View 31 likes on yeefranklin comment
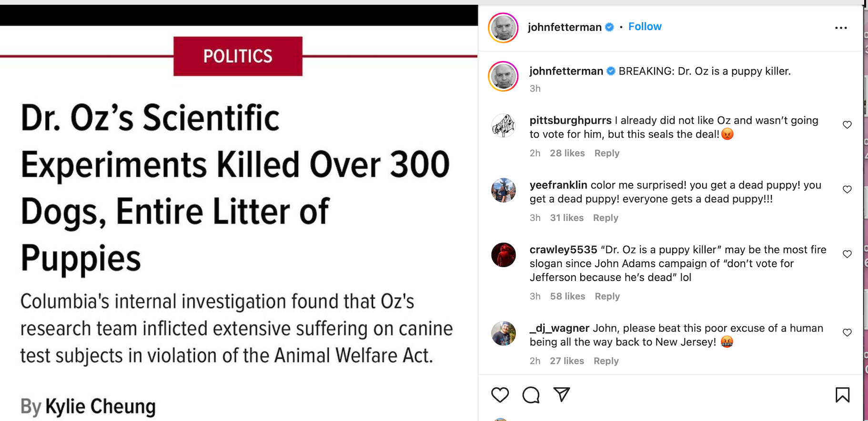Screen dimensions: 868x421 (x=566, y=218)
